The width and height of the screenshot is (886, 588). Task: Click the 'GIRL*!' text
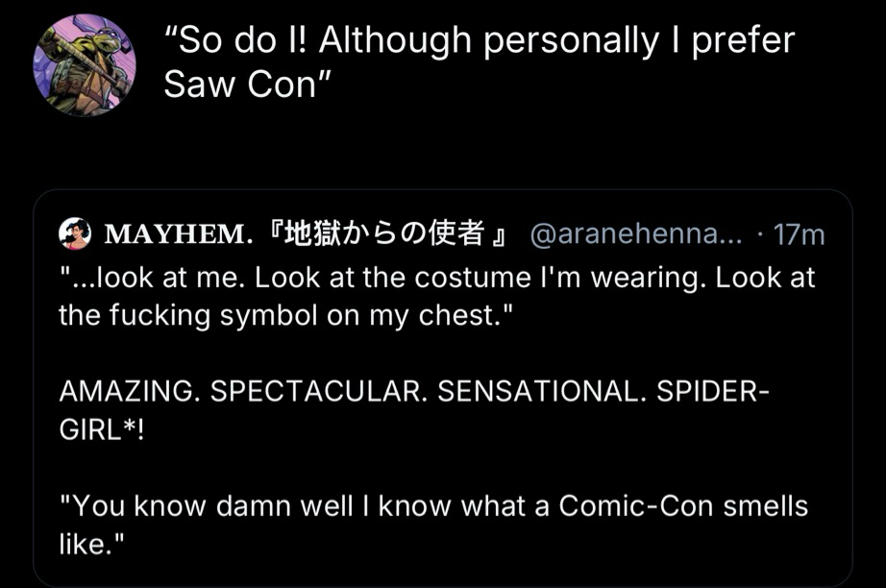(101, 429)
